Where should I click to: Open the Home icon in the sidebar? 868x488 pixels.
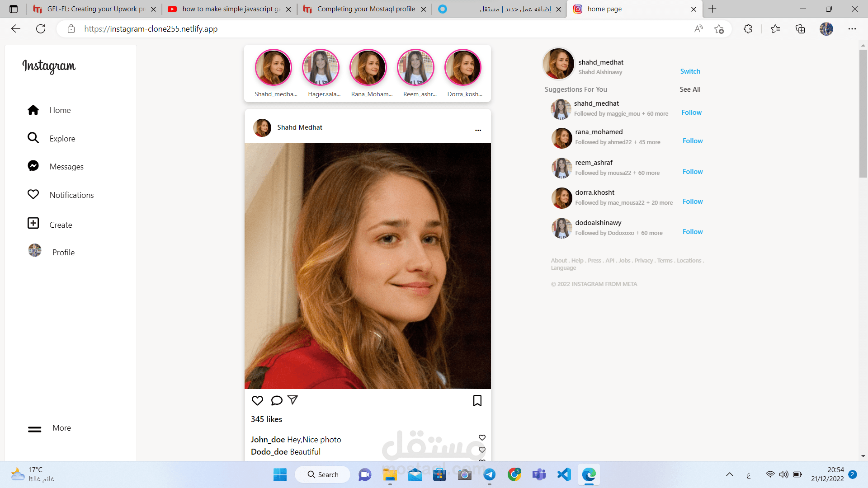point(33,110)
